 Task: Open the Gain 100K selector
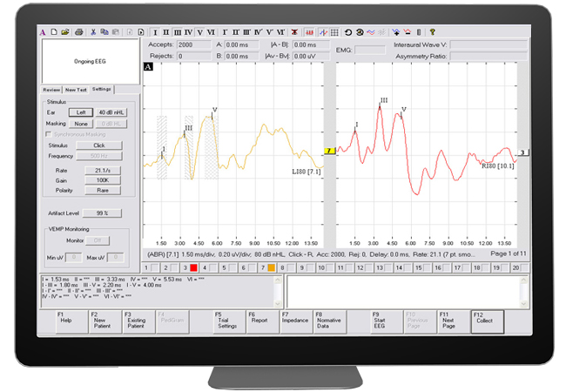[103, 179]
